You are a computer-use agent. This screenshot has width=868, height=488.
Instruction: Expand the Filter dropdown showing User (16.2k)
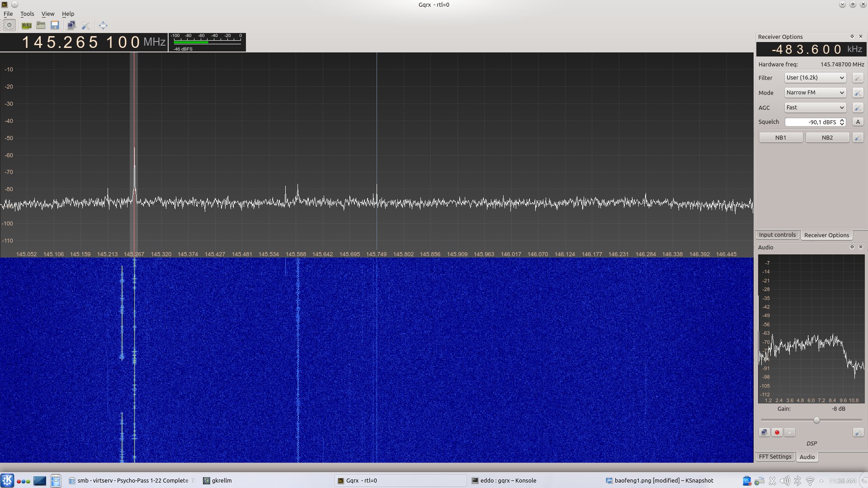tap(815, 78)
